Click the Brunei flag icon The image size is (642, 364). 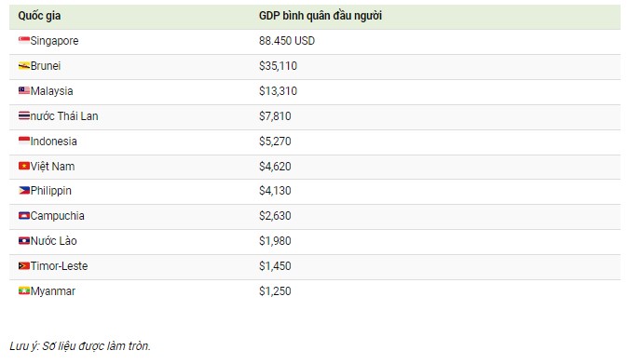24,65
